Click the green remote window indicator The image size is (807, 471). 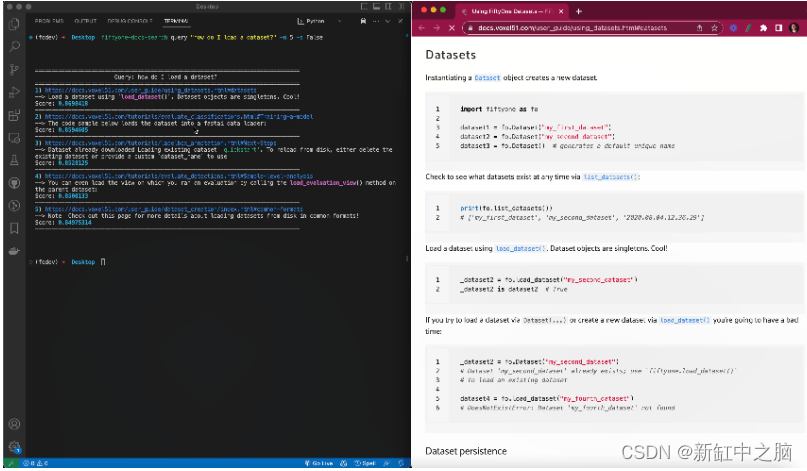[x=10, y=463]
